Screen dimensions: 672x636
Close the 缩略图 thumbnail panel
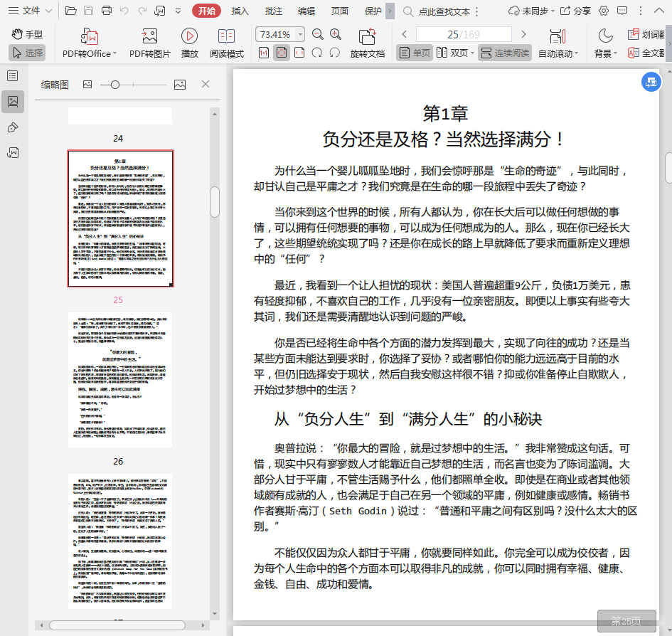(x=206, y=84)
